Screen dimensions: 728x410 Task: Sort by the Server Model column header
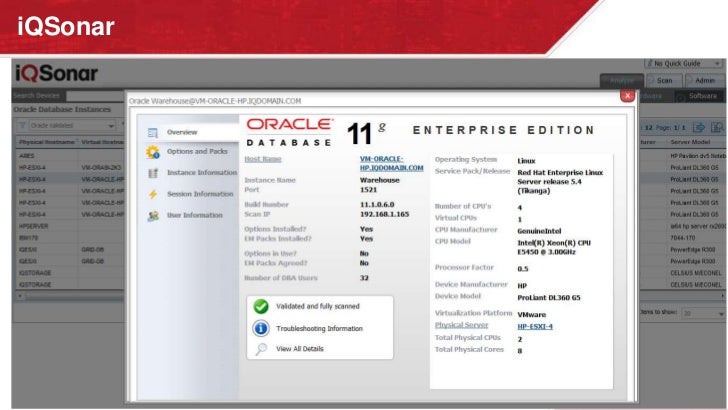click(690, 142)
